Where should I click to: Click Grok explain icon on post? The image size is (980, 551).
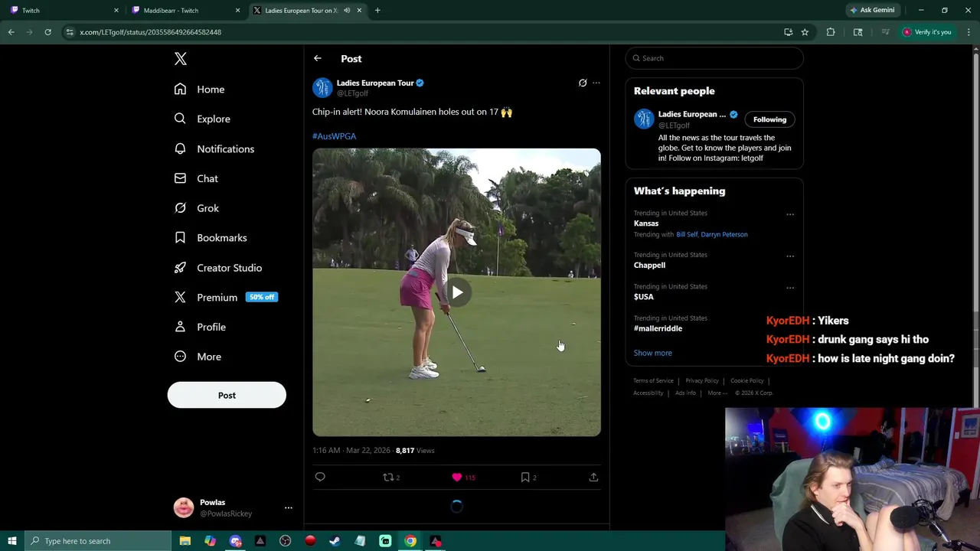[x=583, y=83]
